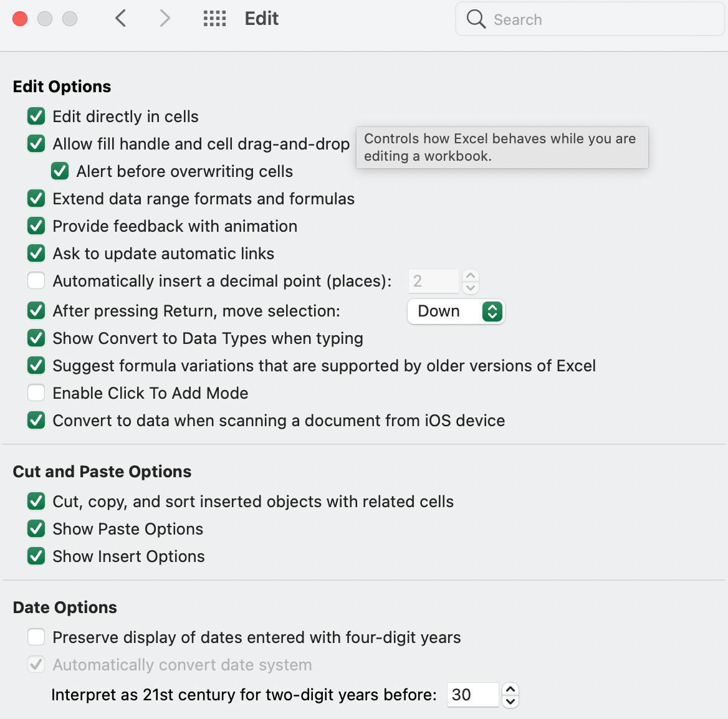Go forward using the right chevron
728x719 pixels.
tap(165, 19)
